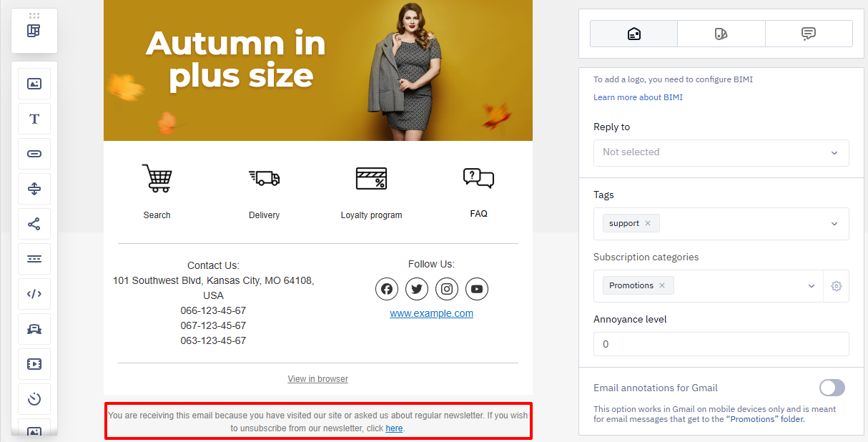Select the Spacer block icon
Screen dimensions: 868x442
point(34,189)
